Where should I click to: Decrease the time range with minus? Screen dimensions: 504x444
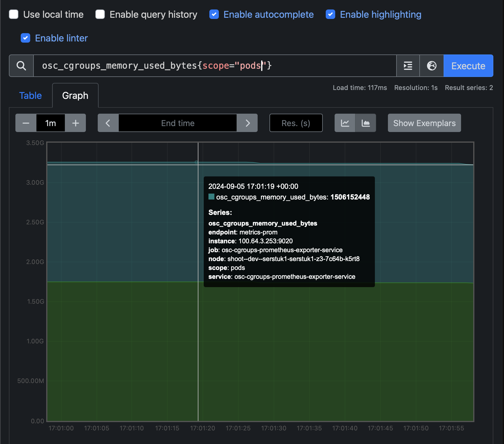click(x=26, y=123)
